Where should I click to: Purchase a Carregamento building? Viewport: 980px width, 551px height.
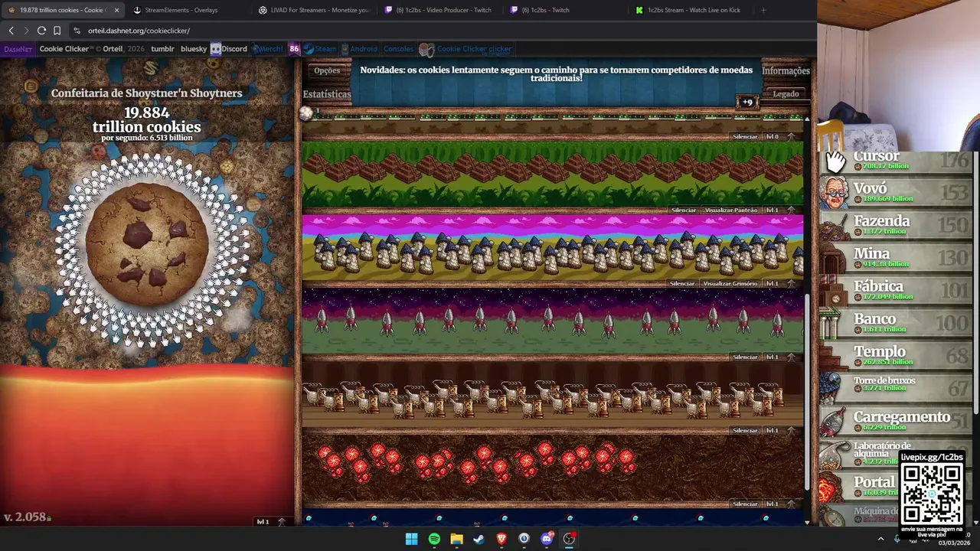(897, 421)
